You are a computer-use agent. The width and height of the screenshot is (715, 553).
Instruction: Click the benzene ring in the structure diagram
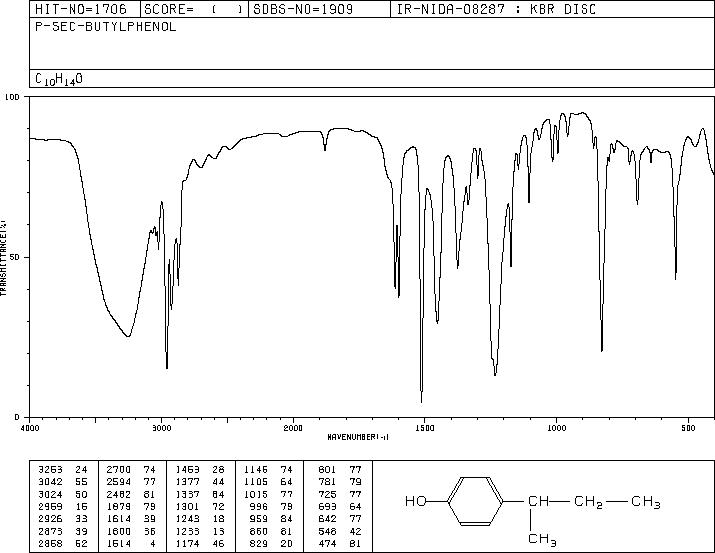tap(475, 501)
